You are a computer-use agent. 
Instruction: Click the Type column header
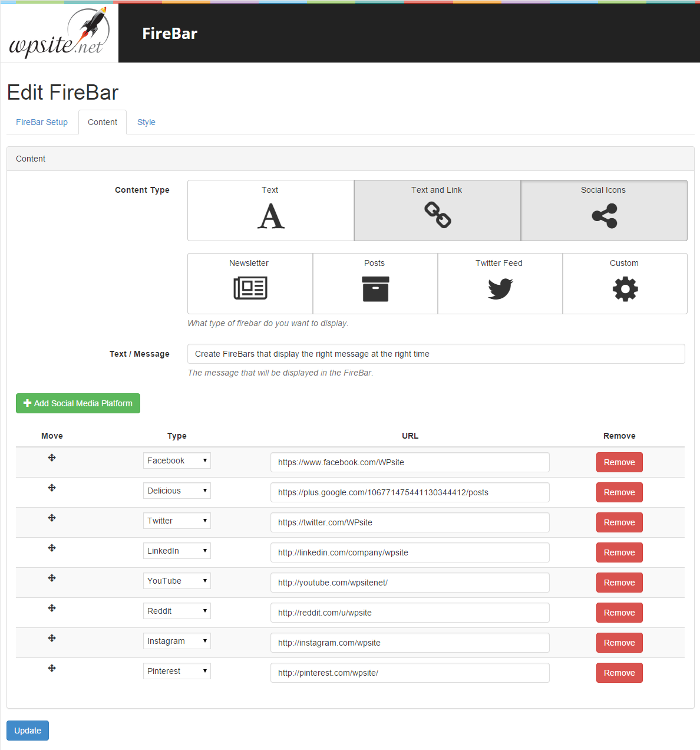tap(177, 436)
